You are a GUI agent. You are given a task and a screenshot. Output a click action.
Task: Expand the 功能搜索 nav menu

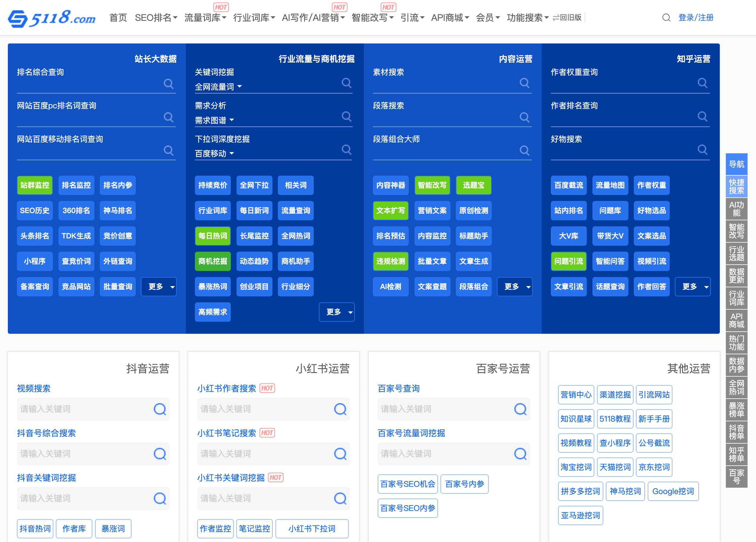pos(528,18)
